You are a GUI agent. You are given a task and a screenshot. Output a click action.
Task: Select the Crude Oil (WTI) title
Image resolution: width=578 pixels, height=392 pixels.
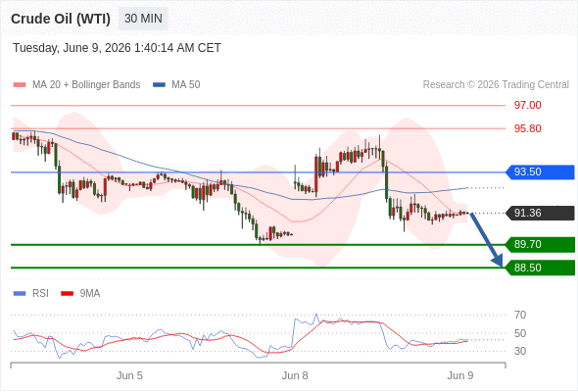pos(61,19)
